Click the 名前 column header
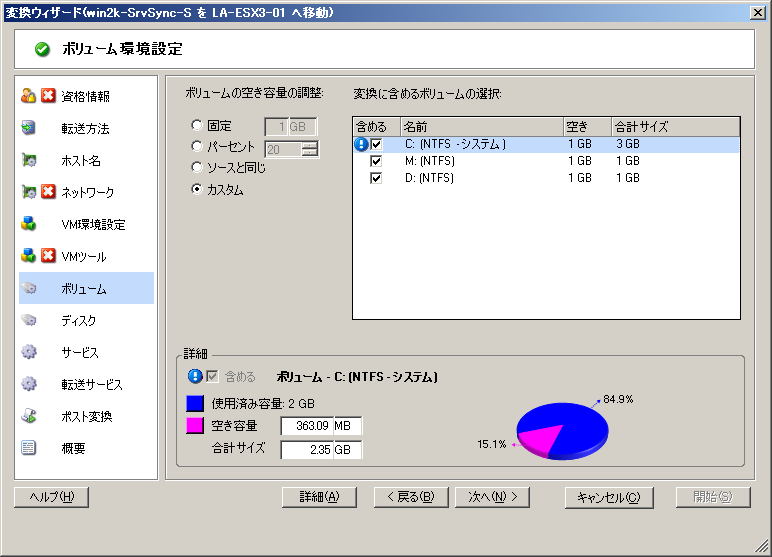Viewport: 772px width, 557px height. point(482,127)
